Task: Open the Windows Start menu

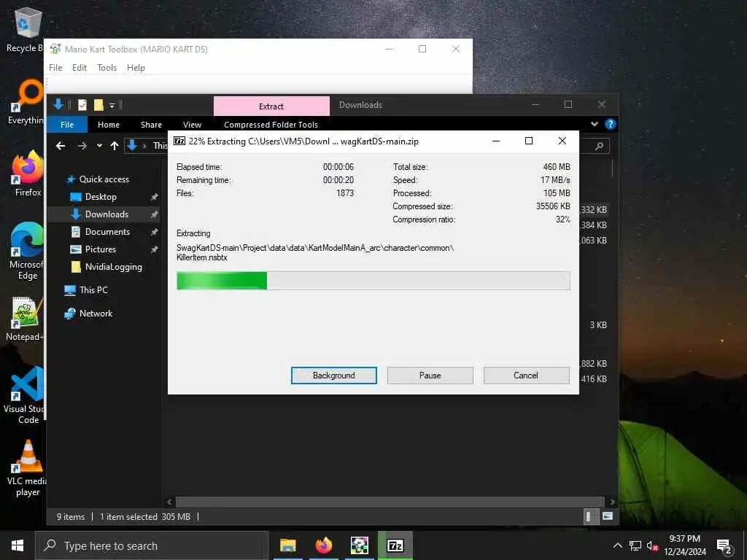Action: coord(18,545)
